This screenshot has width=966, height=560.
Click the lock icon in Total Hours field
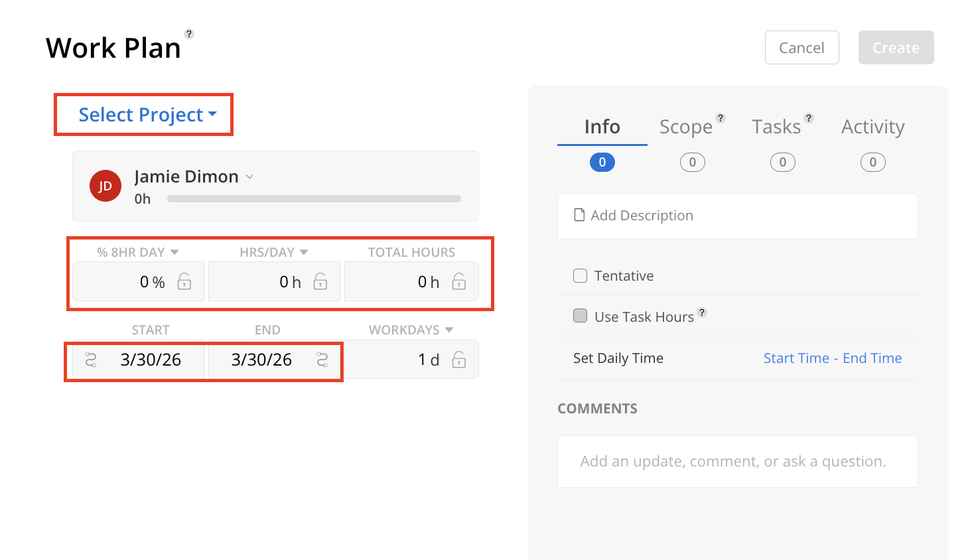[x=459, y=282]
